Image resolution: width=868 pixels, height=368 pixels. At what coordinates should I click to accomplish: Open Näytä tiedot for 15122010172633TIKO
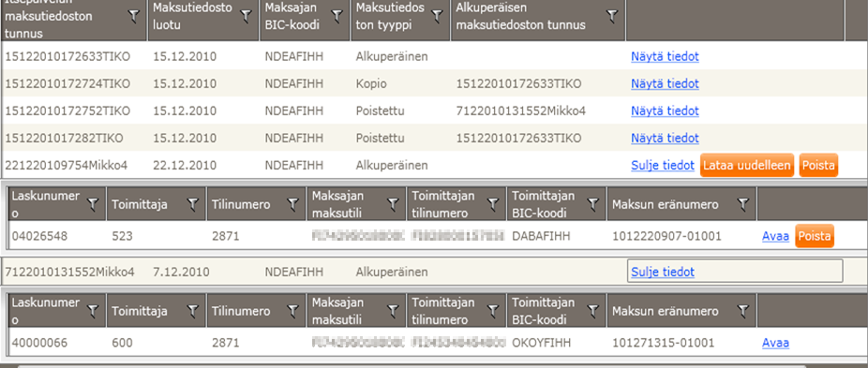tap(665, 56)
